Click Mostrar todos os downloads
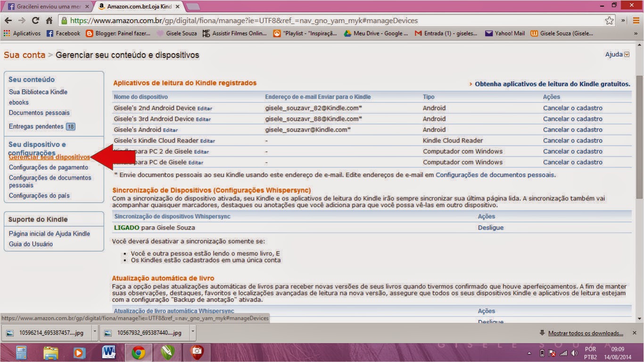Viewport: 644px width, 362px height. click(x=586, y=333)
